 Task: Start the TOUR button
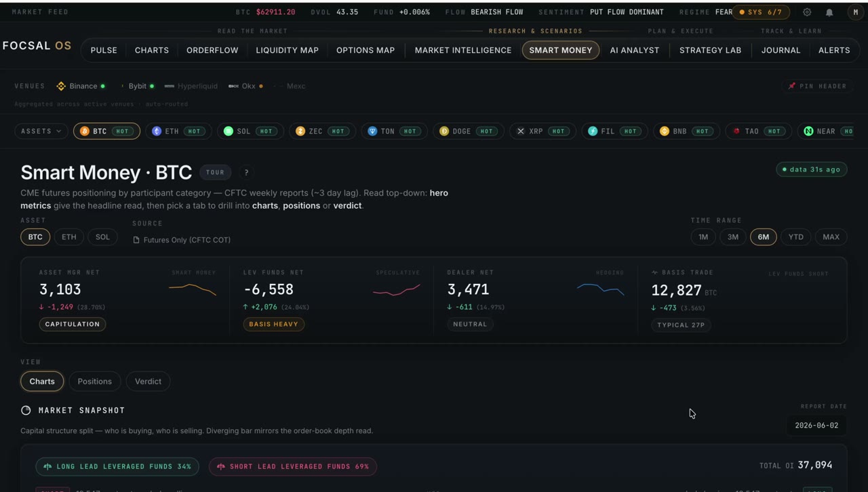pyautogui.click(x=215, y=172)
